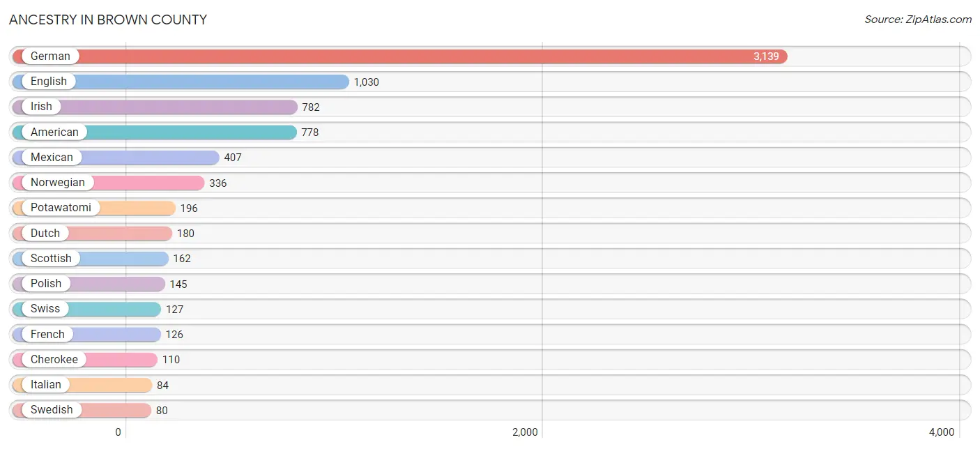Viewport: 980px width, 449px height.
Task: Click the Dutch value 180
Action: pyautogui.click(x=185, y=234)
